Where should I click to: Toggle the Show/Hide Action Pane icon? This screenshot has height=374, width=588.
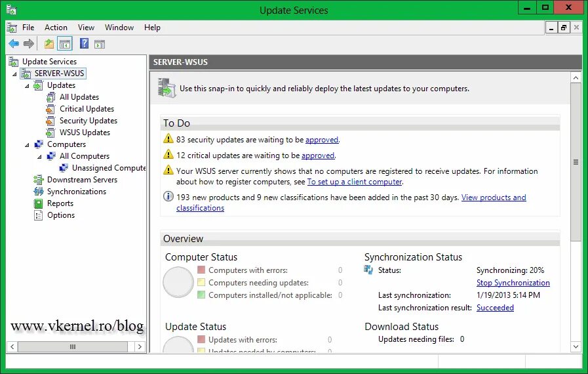(100, 44)
